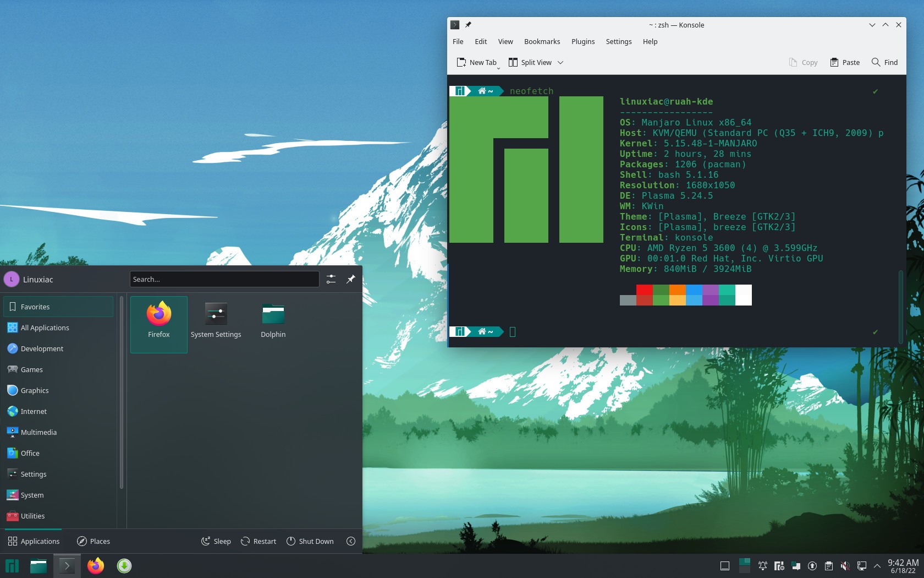Unmute audio via the tray speaker icon
This screenshot has width=924, height=578.
point(845,566)
